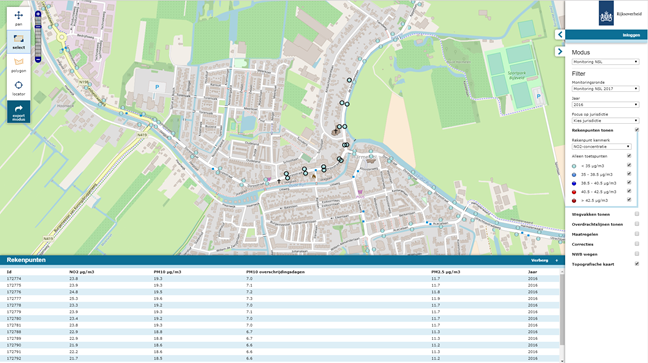The image size is (648, 363).
Task: Click the PM10 overschrijdingsdagen column header
Action: 275,272
